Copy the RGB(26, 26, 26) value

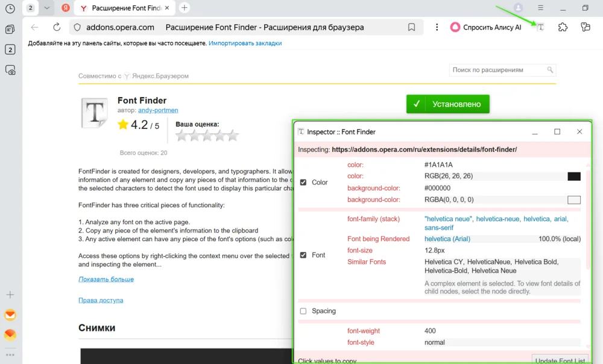(449, 176)
